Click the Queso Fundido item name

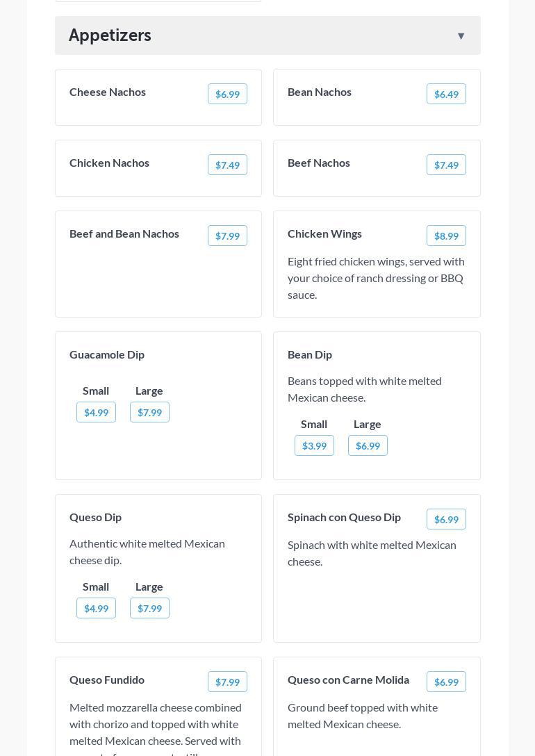click(107, 680)
